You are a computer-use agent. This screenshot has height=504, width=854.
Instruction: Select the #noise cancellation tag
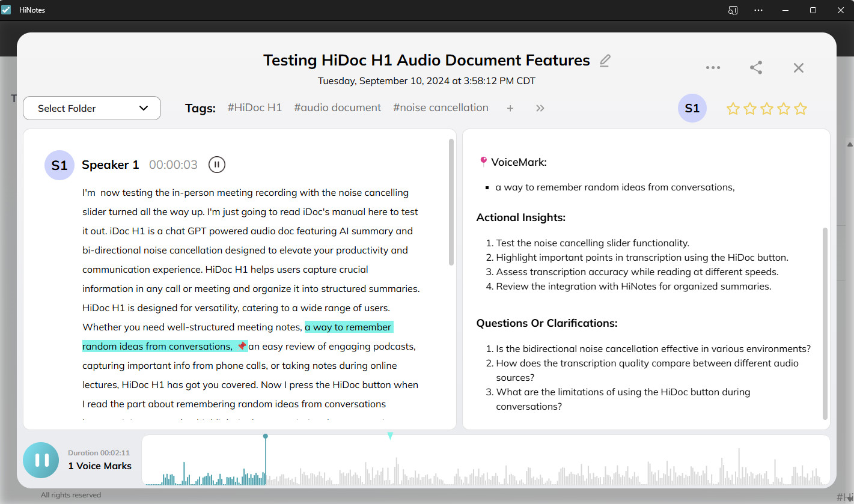tap(441, 108)
